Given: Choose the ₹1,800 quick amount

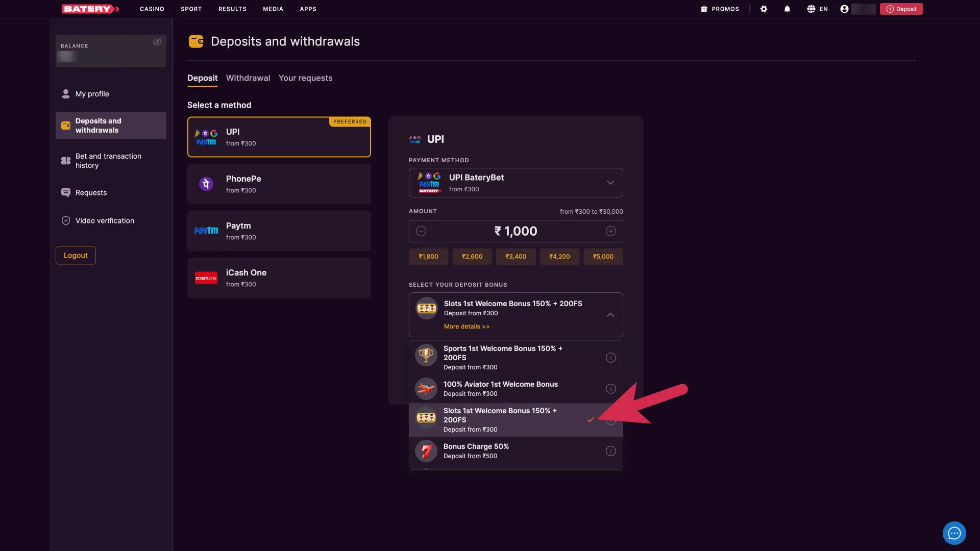Looking at the screenshot, I should [428, 257].
